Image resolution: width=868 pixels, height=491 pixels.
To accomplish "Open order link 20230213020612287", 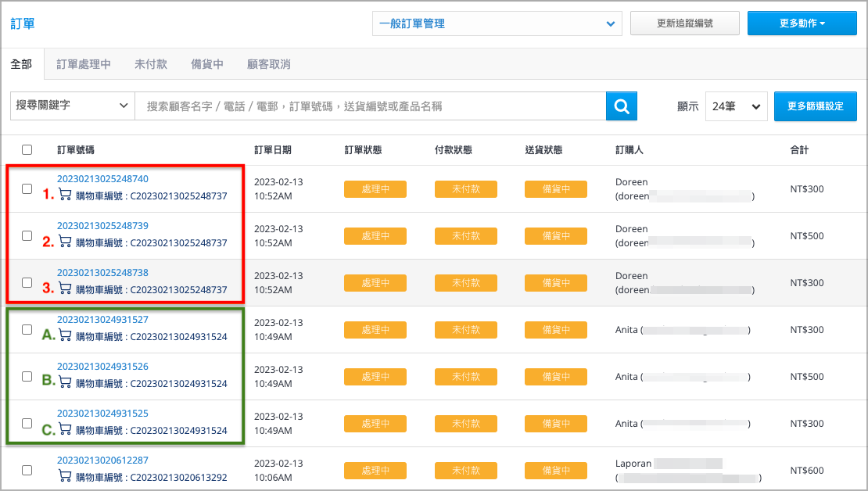I will [x=102, y=460].
